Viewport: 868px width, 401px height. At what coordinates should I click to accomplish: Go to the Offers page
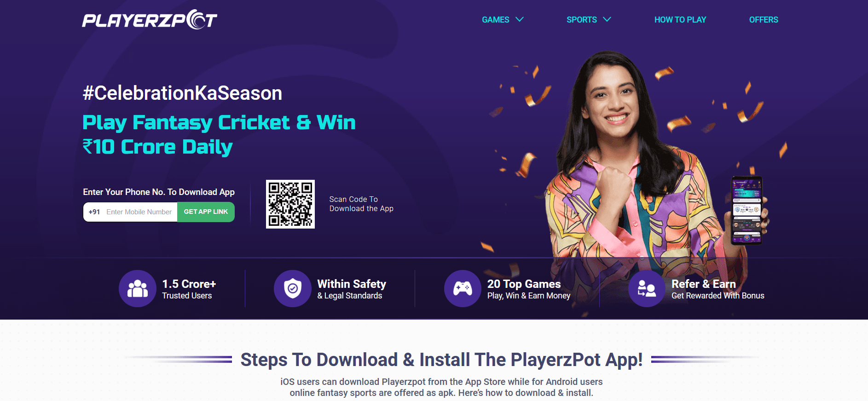click(764, 20)
